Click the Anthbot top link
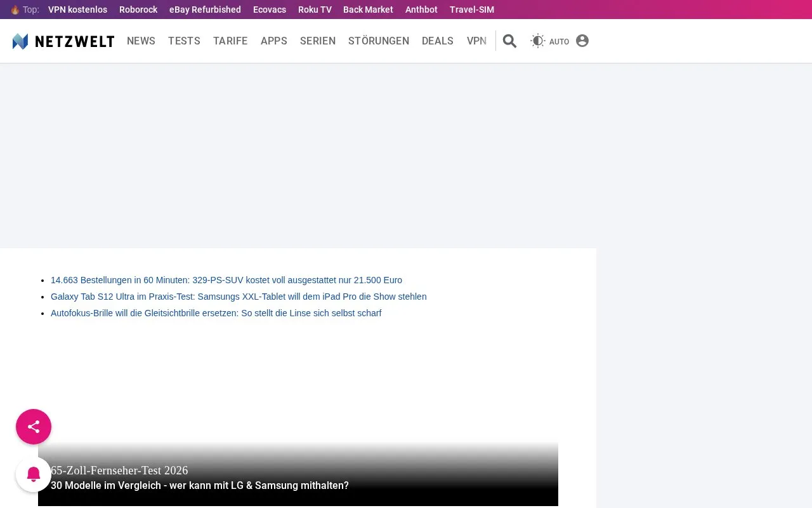Viewport: 812px width, 508px height. [x=421, y=10]
